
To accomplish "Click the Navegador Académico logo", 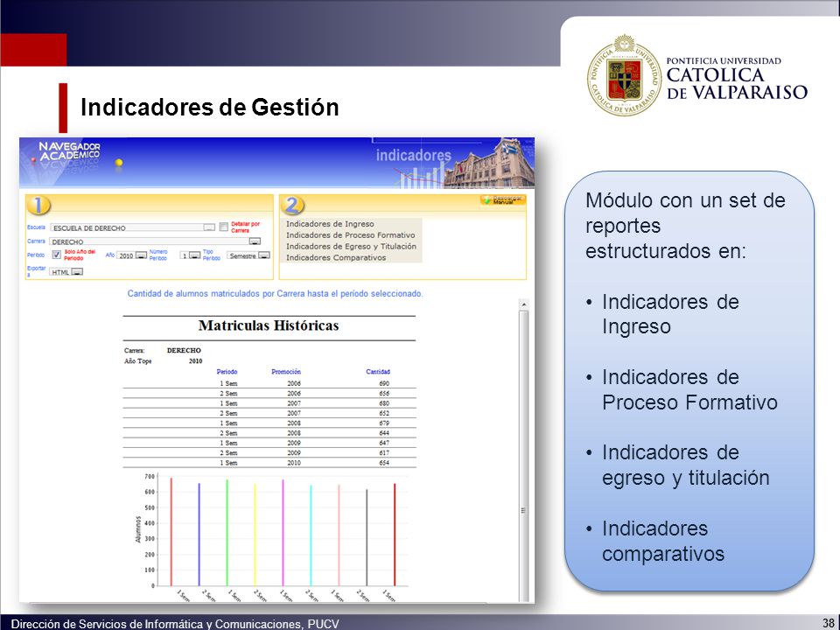I will click(x=69, y=151).
